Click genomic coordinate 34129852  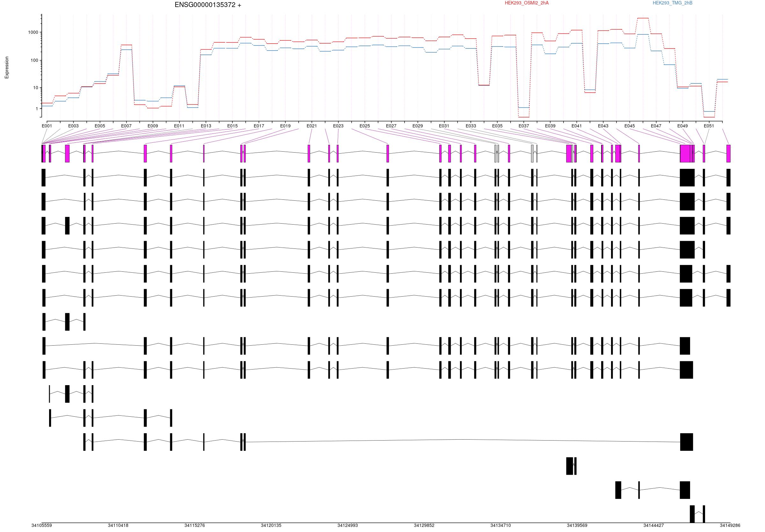click(424, 526)
